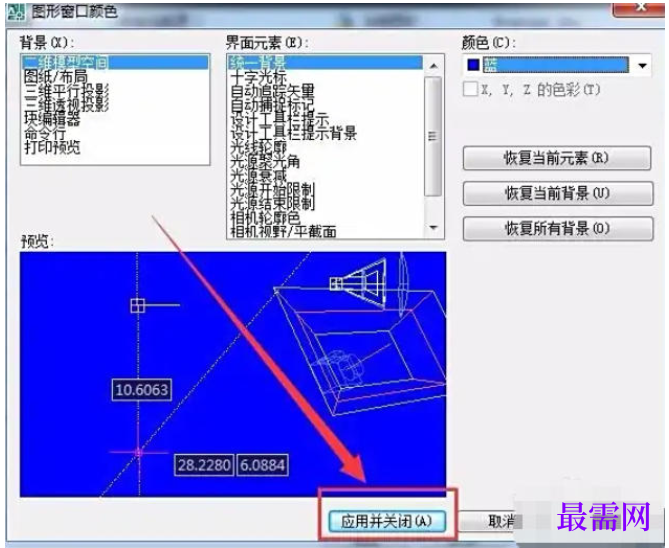Click the blue swatch in the color box
This screenshot has height=548, width=669.
coord(473,65)
